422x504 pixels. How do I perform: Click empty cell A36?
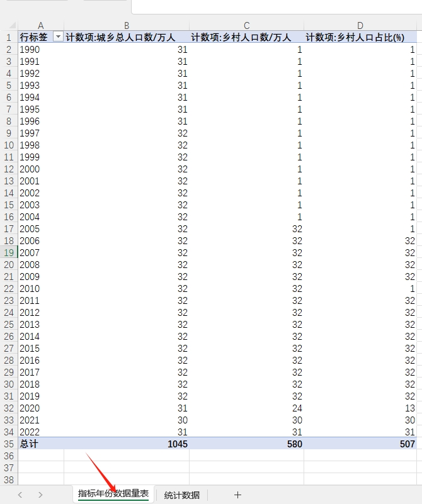[x=41, y=456]
